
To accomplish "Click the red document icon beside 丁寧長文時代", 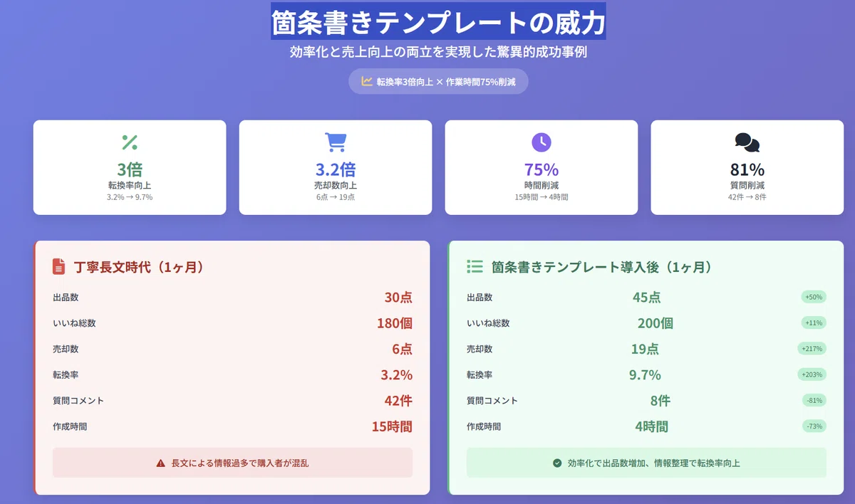I will pyautogui.click(x=58, y=267).
